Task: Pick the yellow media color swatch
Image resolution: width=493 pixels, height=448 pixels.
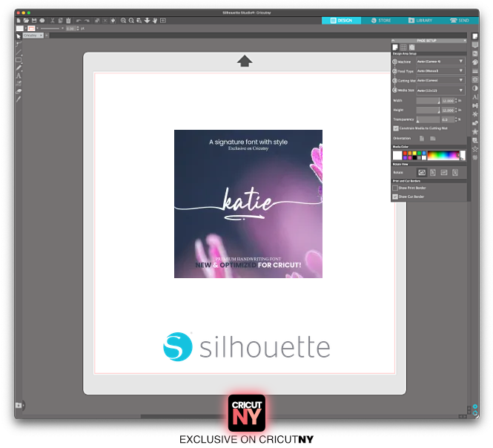Action: click(414, 154)
